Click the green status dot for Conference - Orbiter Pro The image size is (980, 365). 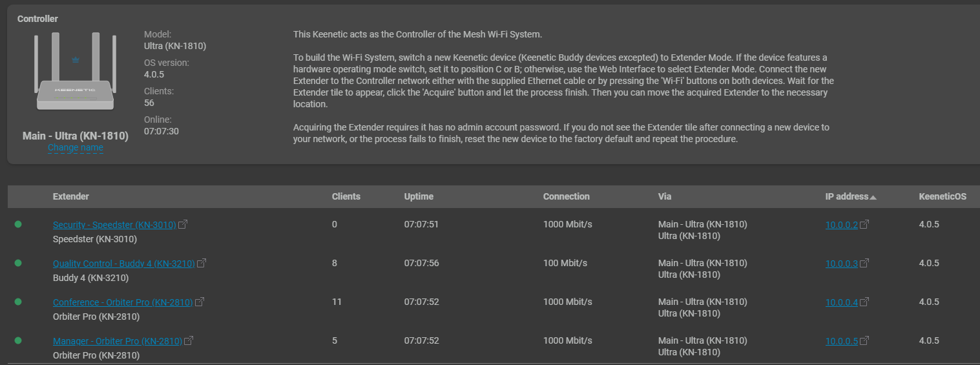(18, 302)
